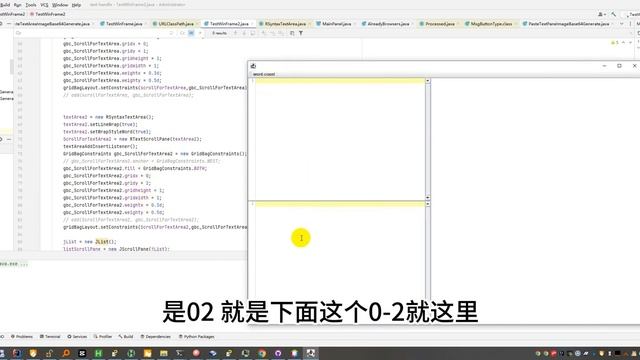
Task: Click the word count menu in Java window
Action: pos(264,74)
